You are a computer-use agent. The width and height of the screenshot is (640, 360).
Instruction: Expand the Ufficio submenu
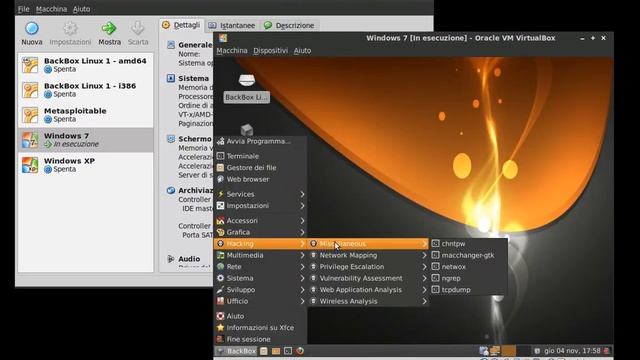[x=260, y=301]
